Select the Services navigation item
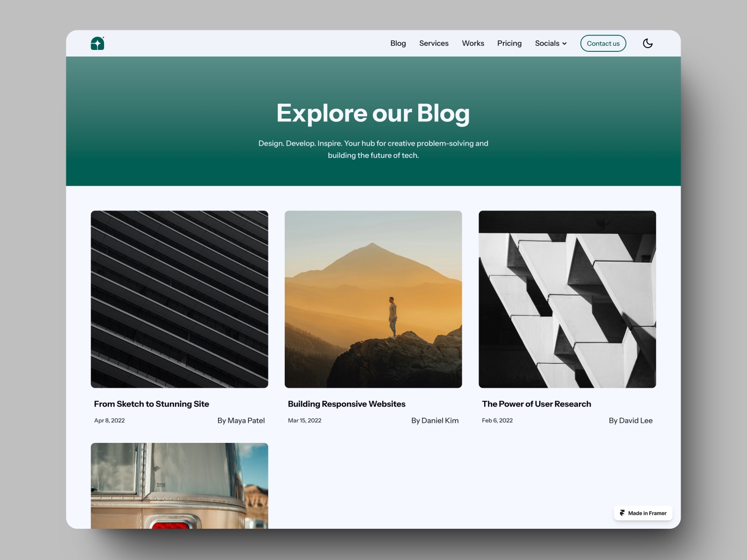Screen dimensions: 747x560 (x=434, y=43)
